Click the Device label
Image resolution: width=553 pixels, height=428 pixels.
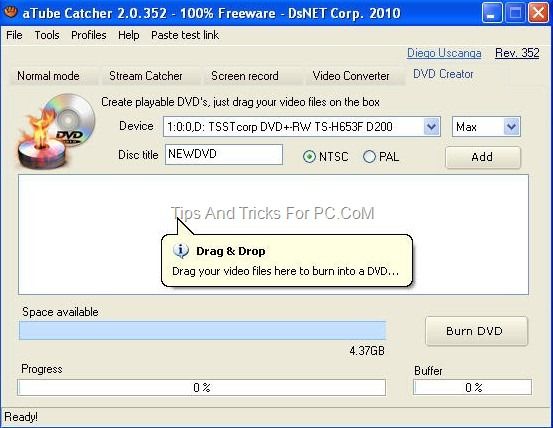[136, 126]
